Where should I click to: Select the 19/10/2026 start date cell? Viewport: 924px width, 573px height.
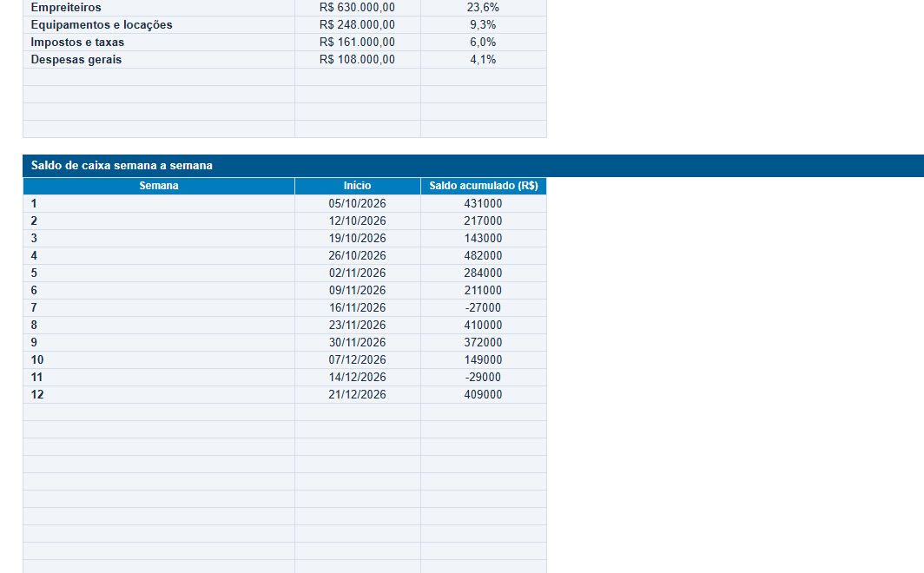(358, 239)
